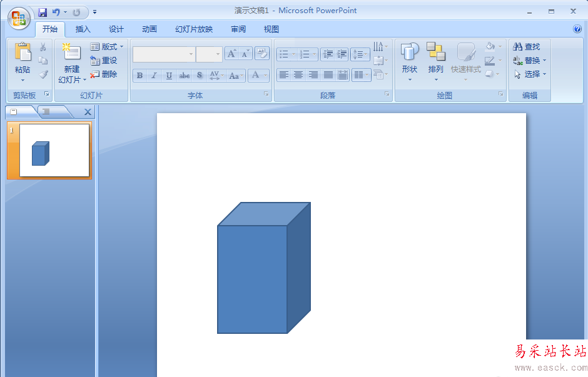Open the 动画 ribbon tab

(150, 29)
